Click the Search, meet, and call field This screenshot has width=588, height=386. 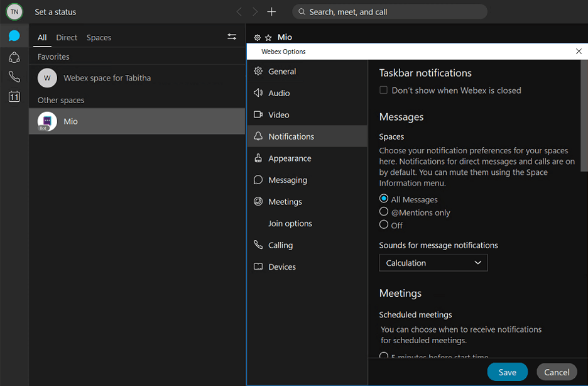(x=389, y=11)
